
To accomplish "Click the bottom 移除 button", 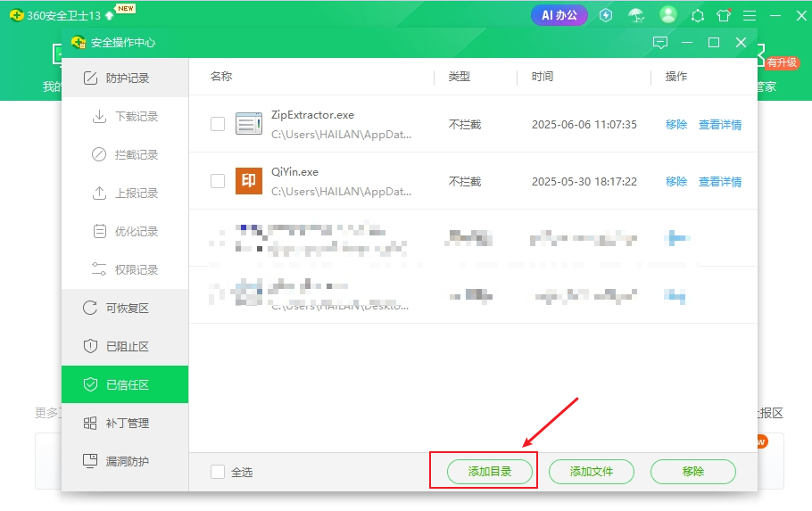I will [693, 472].
